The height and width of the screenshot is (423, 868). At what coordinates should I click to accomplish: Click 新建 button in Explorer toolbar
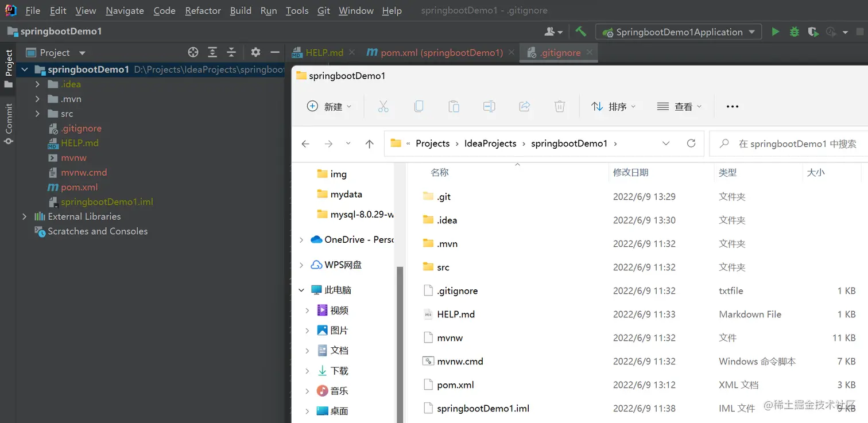pyautogui.click(x=329, y=106)
